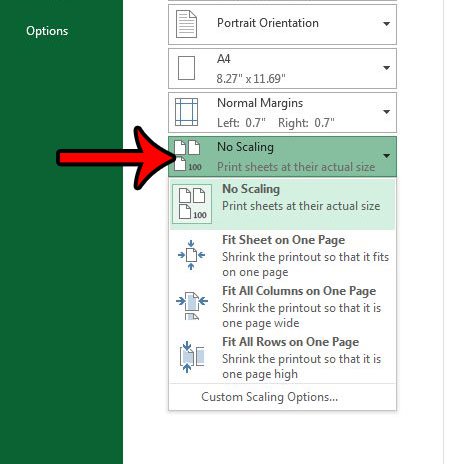Click the Fit Sheet on One Page icon
461x464 pixels.
tap(191, 255)
